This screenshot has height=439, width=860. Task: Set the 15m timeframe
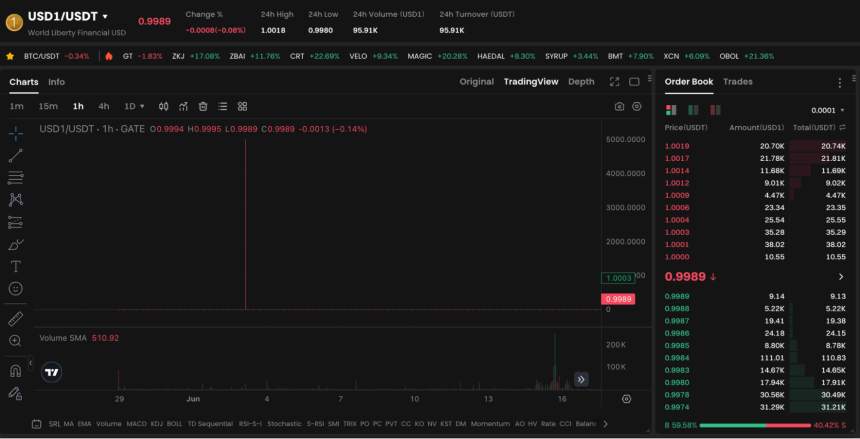pos(48,106)
